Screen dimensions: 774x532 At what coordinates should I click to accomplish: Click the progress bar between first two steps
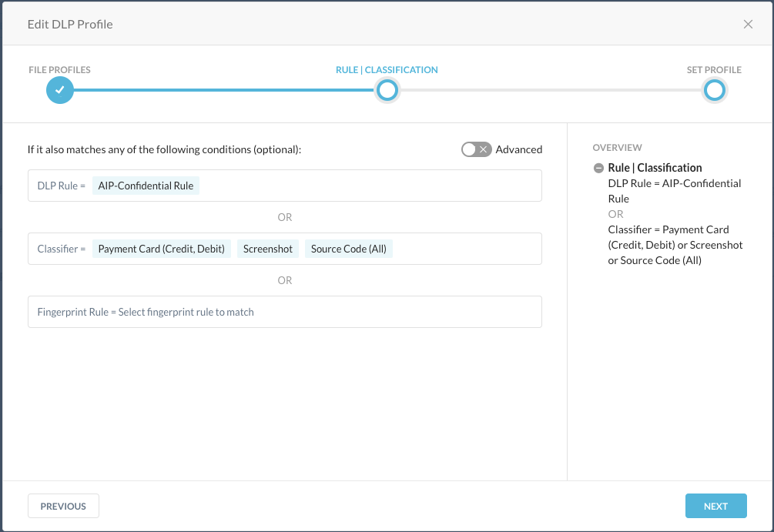[223, 90]
